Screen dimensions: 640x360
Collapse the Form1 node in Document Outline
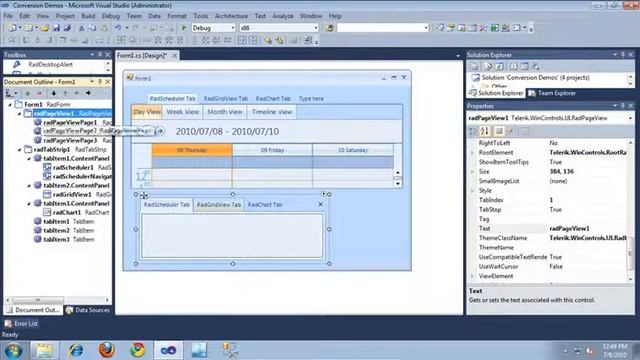point(10,104)
